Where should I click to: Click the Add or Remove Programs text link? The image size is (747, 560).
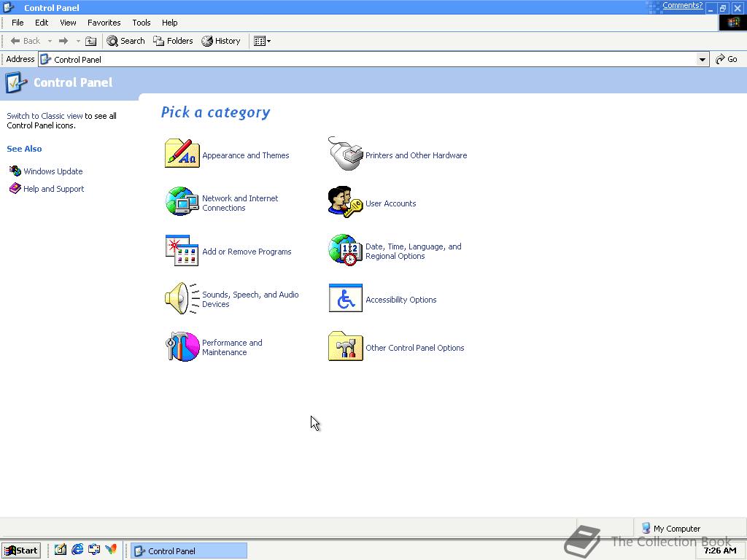click(247, 252)
